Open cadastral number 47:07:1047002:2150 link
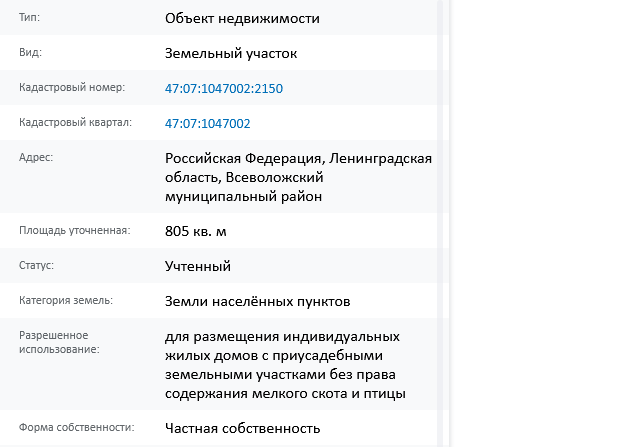This screenshot has width=618, height=447. click(223, 88)
